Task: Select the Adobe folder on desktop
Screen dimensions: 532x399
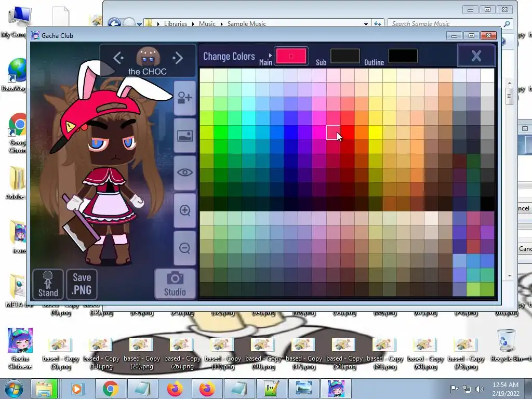Action: pos(16,182)
